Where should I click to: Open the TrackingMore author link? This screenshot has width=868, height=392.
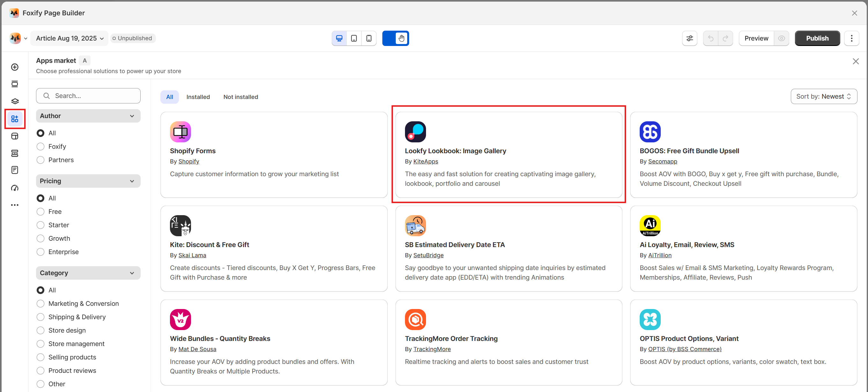(x=432, y=349)
